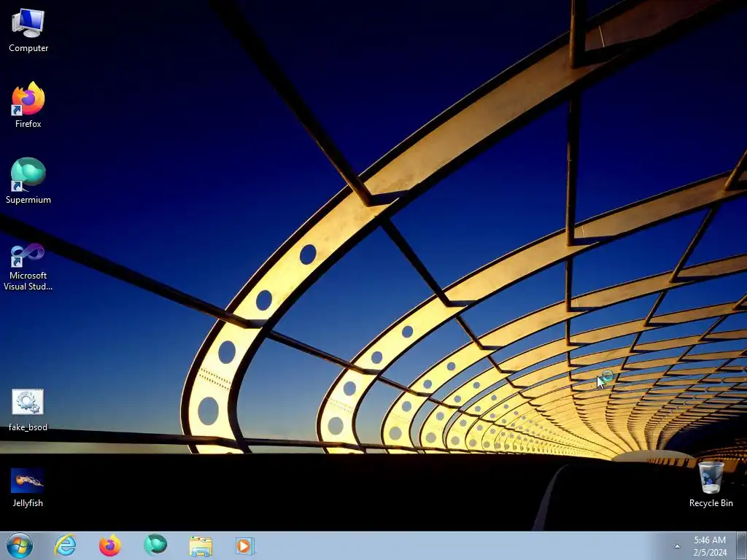Launch Supermium from the taskbar
Screen dimensions: 747x560
pyautogui.click(x=155, y=545)
